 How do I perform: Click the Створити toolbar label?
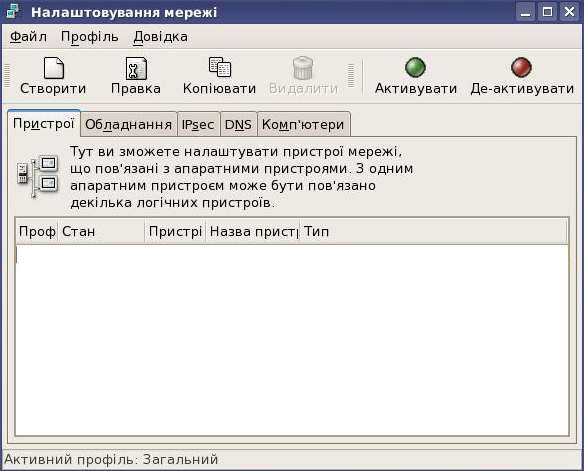point(53,89)
